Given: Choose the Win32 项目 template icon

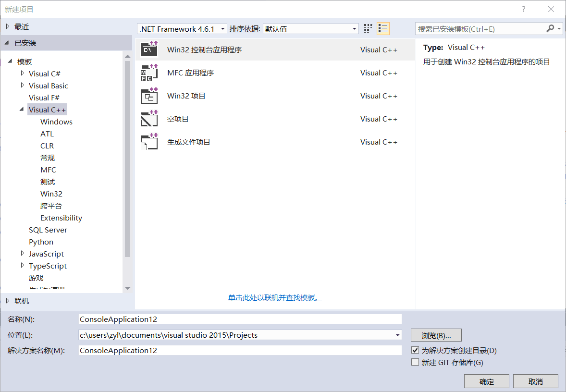Looking at the screenshot, I should [149, 96].
